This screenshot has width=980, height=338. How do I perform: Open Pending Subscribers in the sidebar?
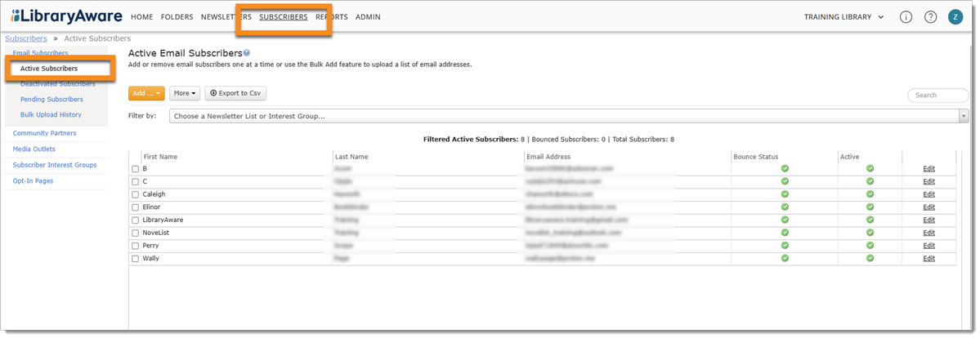[x=51, y=100]
